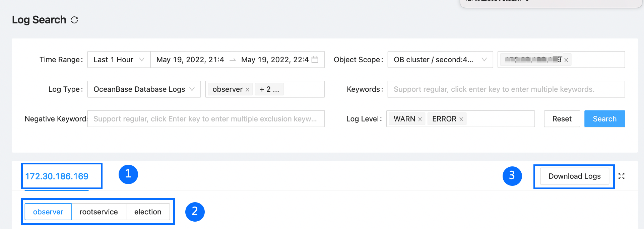
Task: Click the Download Logs button
Action: point(574,176)
